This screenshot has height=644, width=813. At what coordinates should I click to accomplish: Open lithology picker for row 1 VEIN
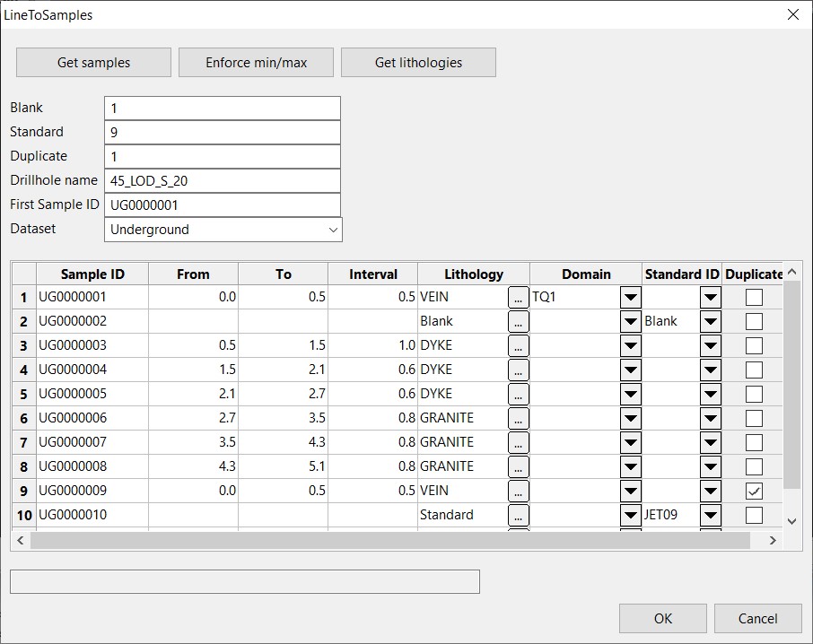[x=518, y=297]
